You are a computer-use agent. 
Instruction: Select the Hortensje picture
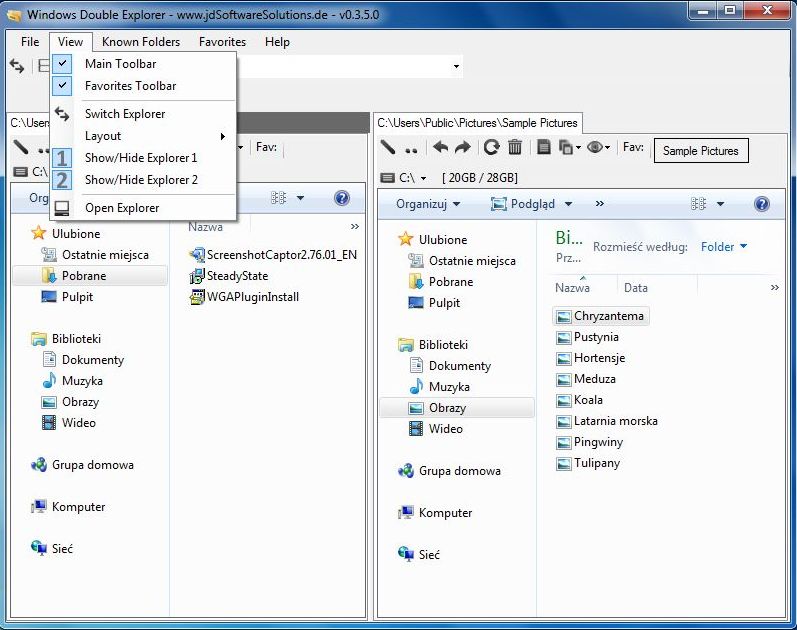[x=591, y=358]
